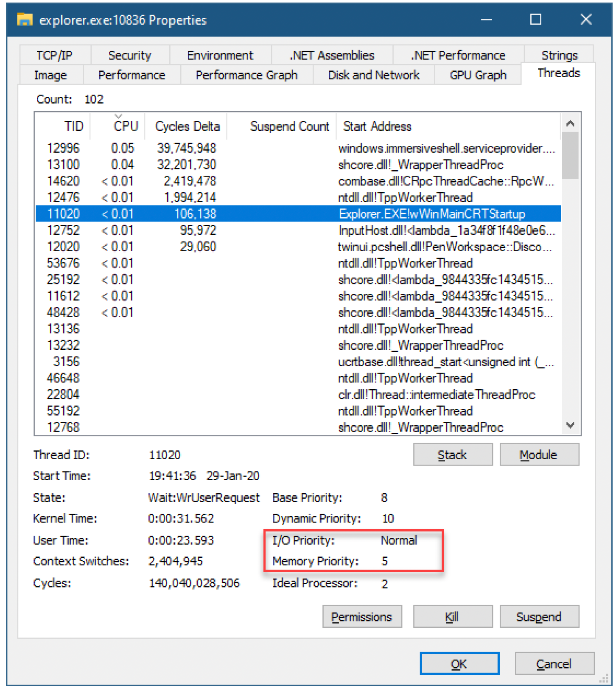Sort by Suspend Count column header
Viewport: 616px width, 691px height.
pyautogui.click(x=282, y=126)
